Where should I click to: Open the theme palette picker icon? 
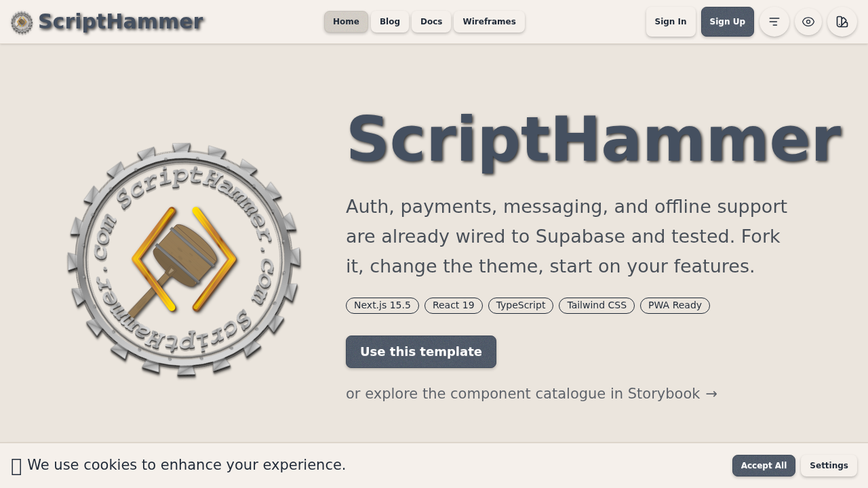tap(842, 22)
